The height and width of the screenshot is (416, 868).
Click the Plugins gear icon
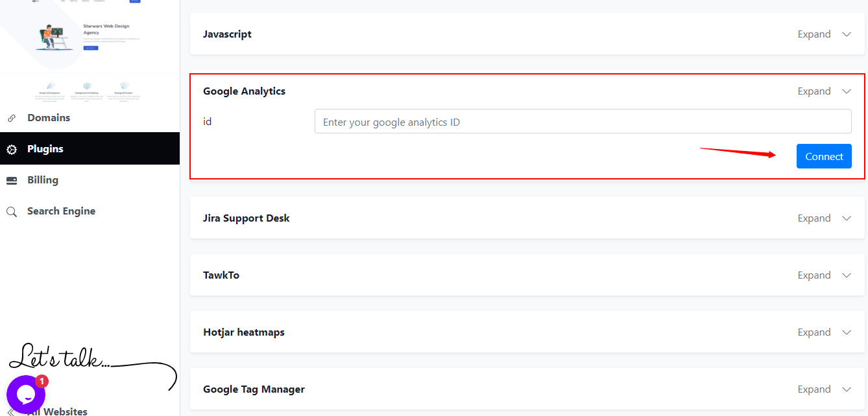(x=12, y=149)
